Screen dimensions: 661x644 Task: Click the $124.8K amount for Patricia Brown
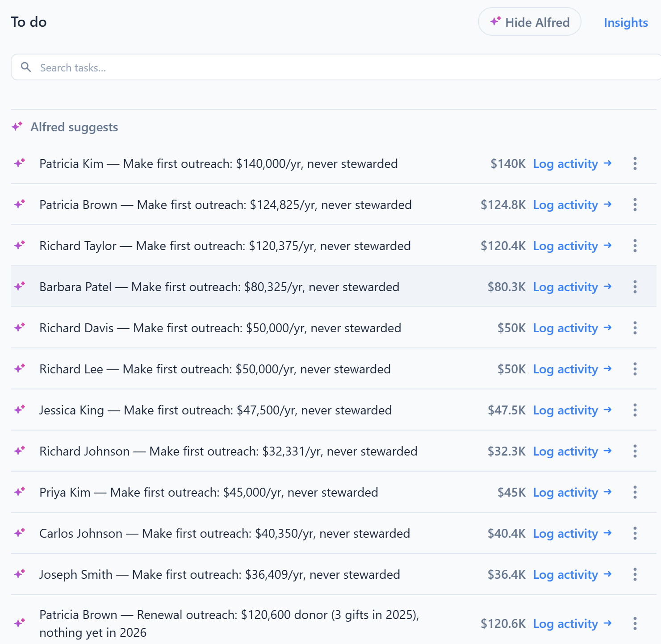click(503, 205)
